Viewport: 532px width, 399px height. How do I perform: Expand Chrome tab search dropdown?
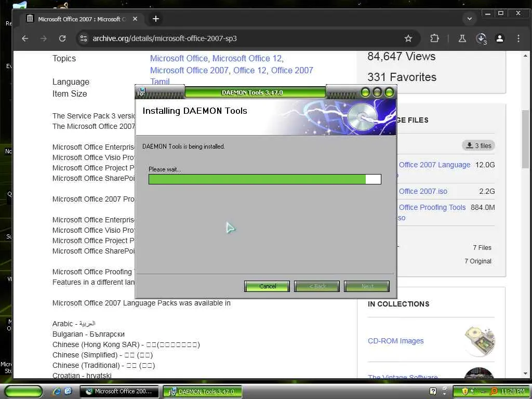point(470,19)
